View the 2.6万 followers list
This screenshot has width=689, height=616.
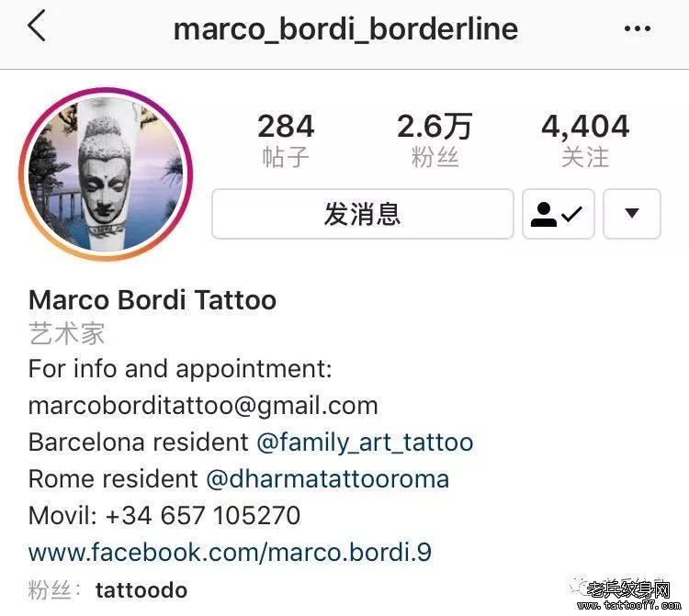point(435,140)
